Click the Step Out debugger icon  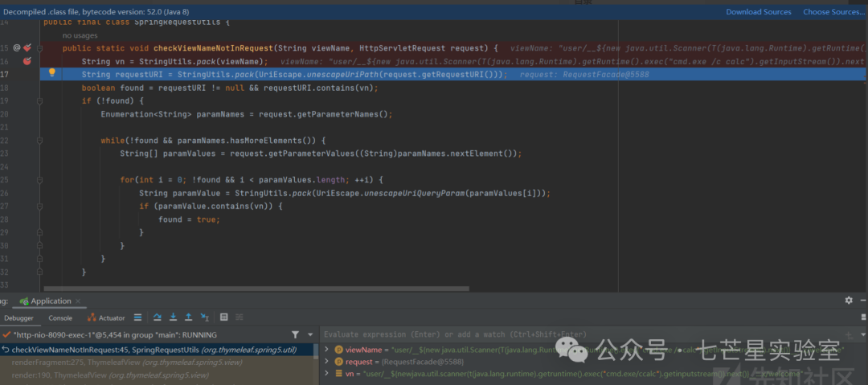pyautogui.click(x=188, y=317)
